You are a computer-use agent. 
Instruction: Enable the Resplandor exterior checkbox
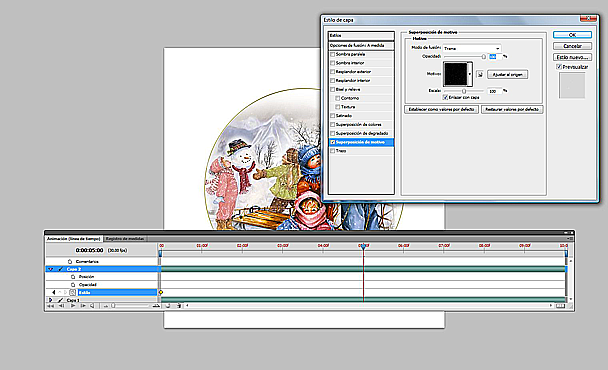click(332, 72)
